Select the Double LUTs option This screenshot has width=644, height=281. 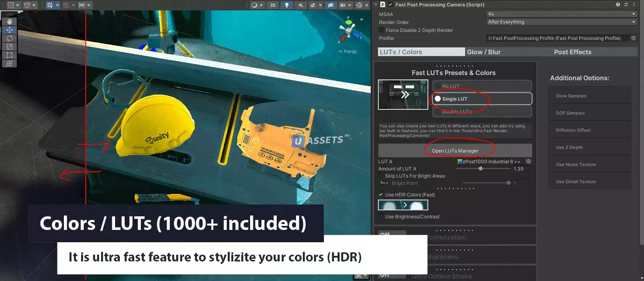[x=482, y=111]
